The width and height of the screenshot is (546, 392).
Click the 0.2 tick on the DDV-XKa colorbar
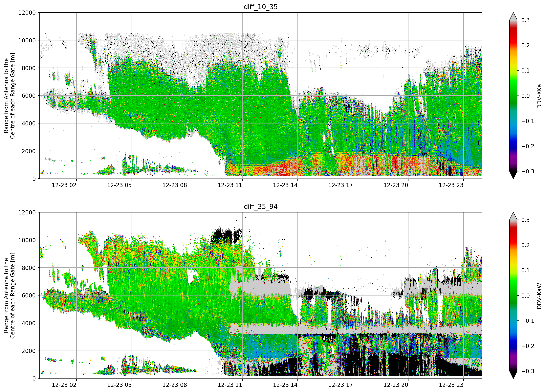[526, 46]
